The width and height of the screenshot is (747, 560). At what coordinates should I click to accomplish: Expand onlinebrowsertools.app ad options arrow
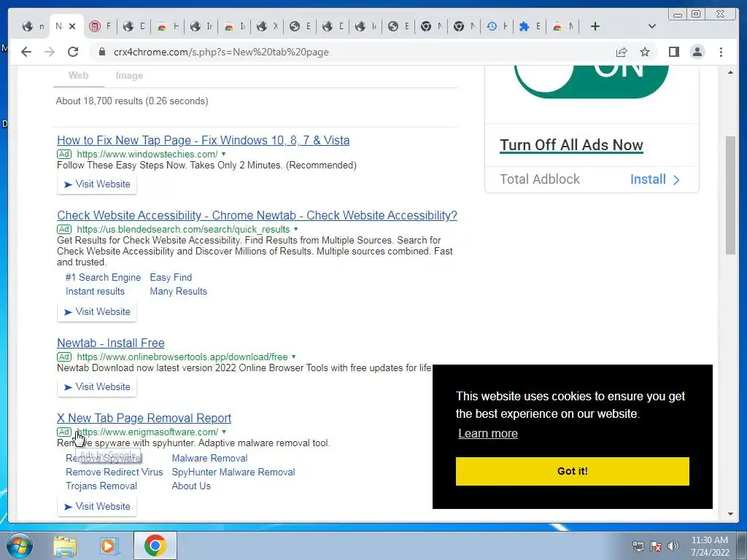pyautogui.click(x=293, y=357)
